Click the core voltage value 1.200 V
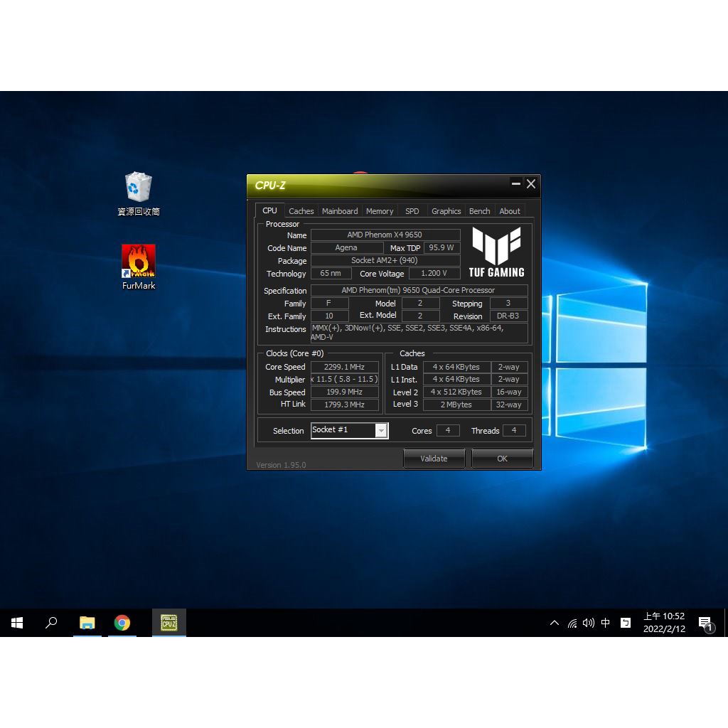The image size is (728, 728). click(434, 274)
